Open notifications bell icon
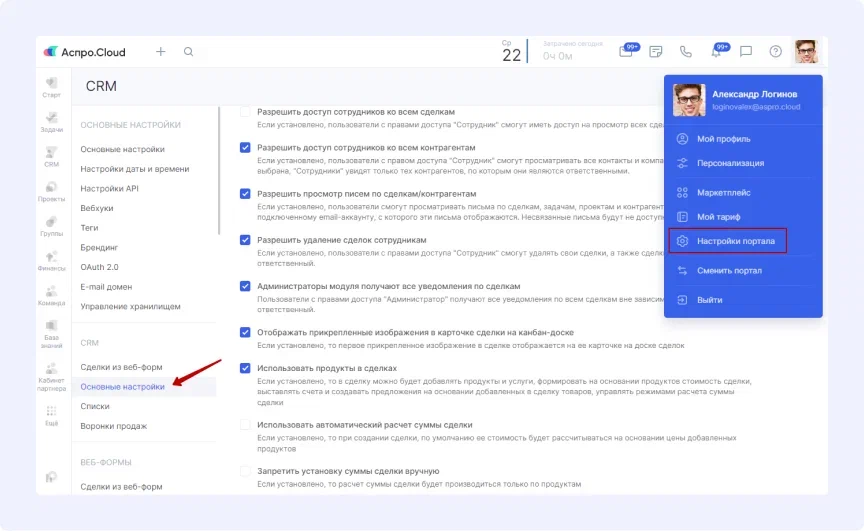This screenshot has height=531, width=864. coord(716,52)
